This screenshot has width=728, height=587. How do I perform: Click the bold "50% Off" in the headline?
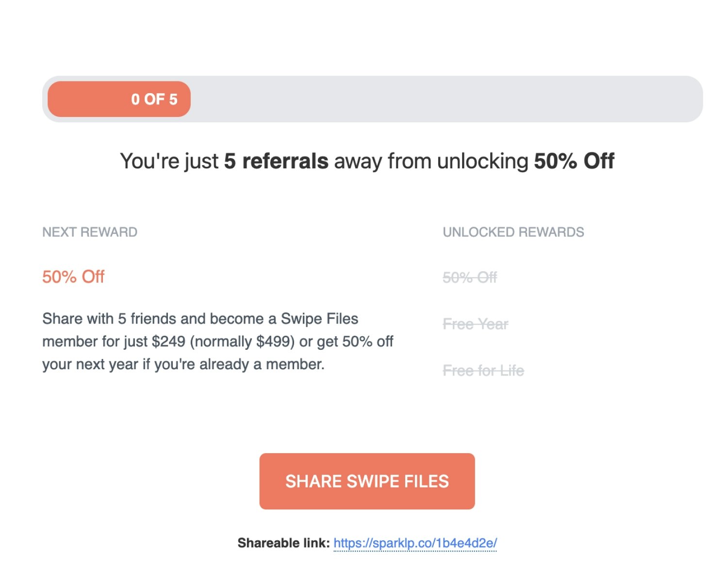click(x=574, y=161)
